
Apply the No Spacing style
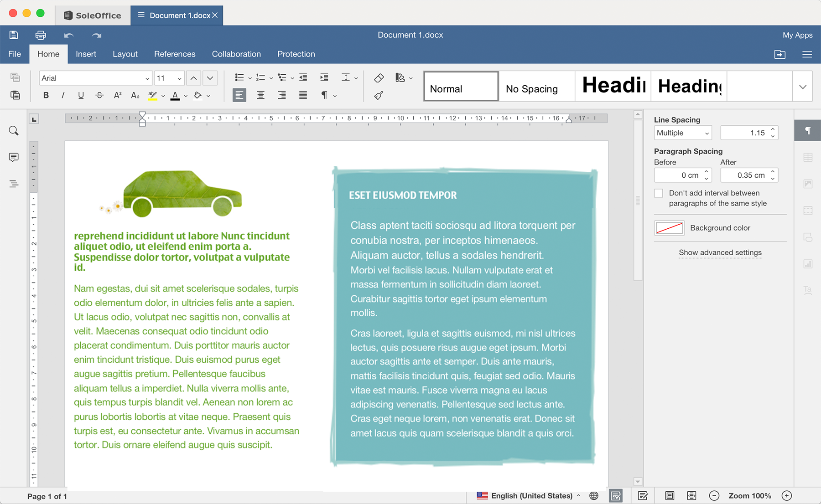coord(537,86)
